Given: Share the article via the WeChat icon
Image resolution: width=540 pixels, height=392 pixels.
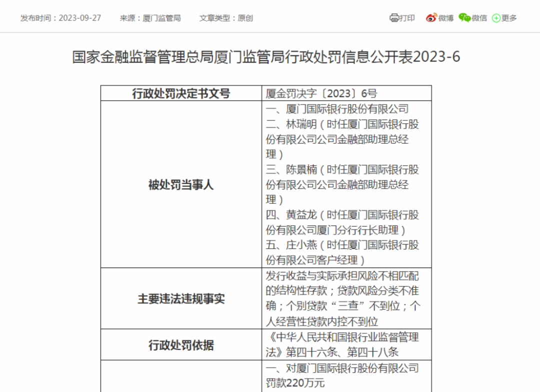Looking at the screenshot, I should pyautogui.click(x=464, y=18).
